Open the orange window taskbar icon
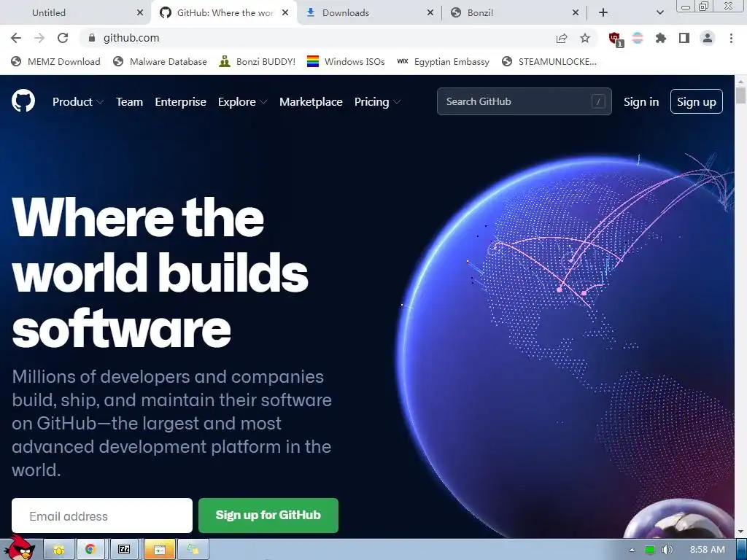This screenshot has height=560, width=747. click(x=160, y=550)
